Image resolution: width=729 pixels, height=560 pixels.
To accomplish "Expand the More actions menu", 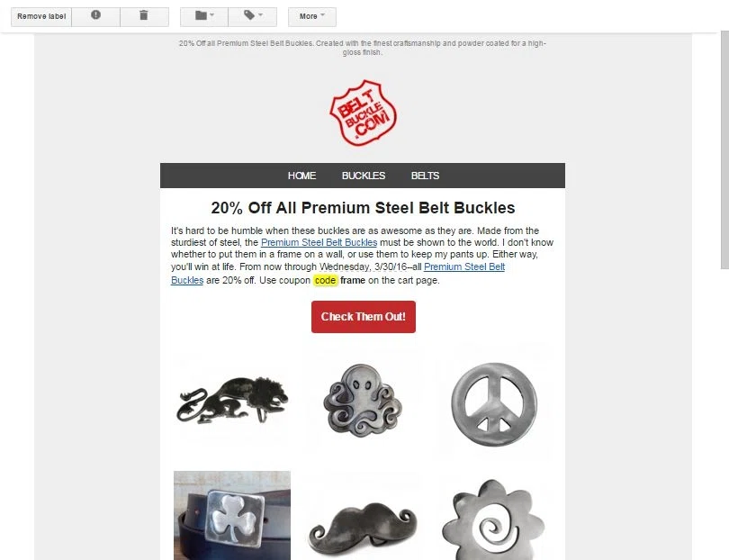I will point(312,16).
